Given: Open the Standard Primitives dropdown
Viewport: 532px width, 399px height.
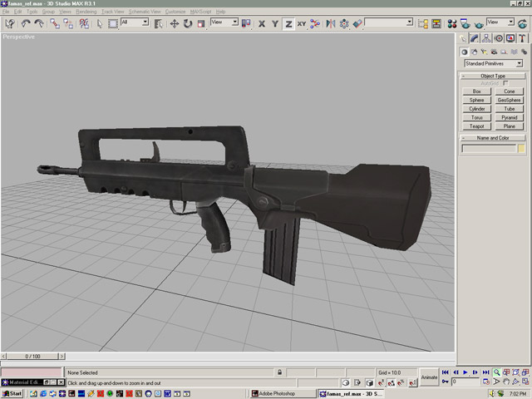Looking at the screenshot, I should click(x=493, y=63).
